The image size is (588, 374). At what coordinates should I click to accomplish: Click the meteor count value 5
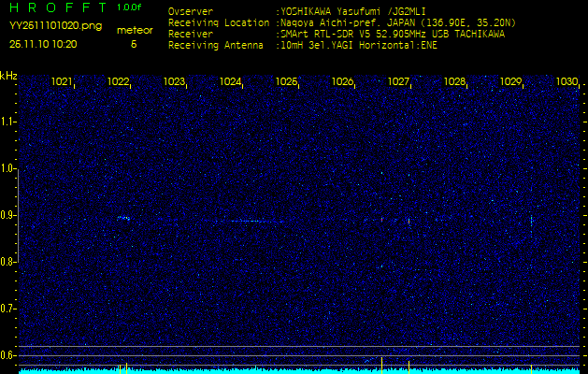coord(134,43)
